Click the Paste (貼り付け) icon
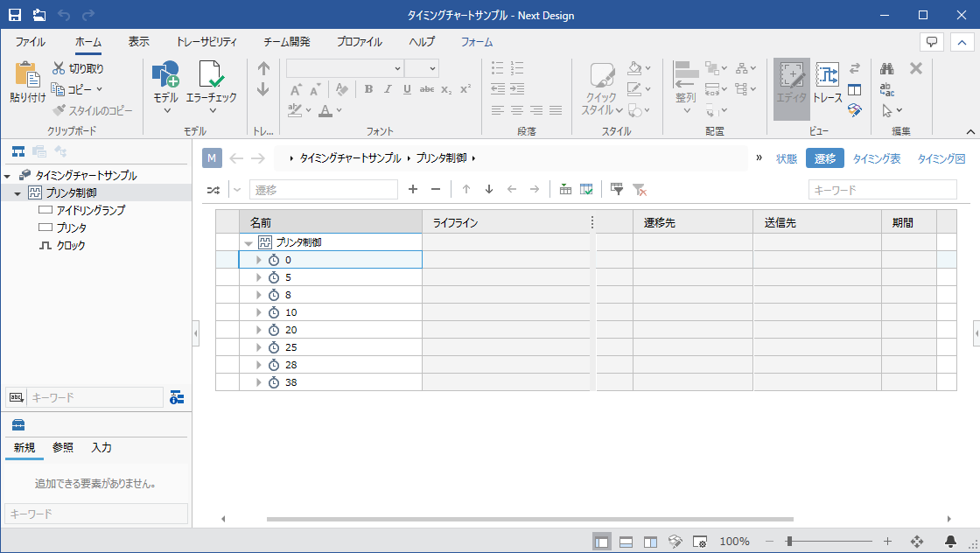 coord(27,75)
